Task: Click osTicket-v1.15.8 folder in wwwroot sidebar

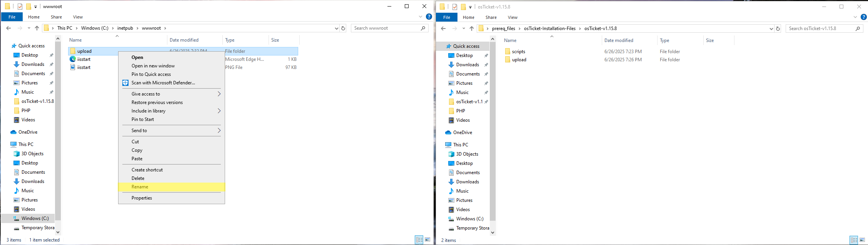Action: point(33,101)
